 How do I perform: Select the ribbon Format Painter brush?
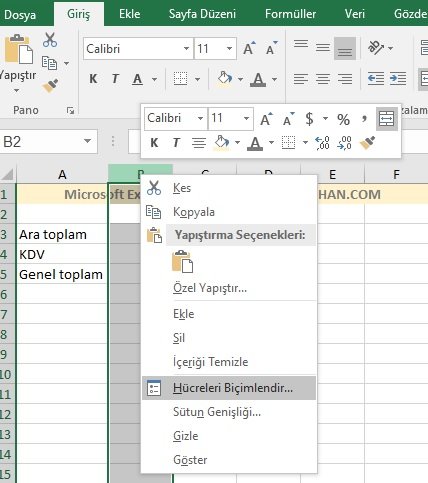tap(50, 85)
